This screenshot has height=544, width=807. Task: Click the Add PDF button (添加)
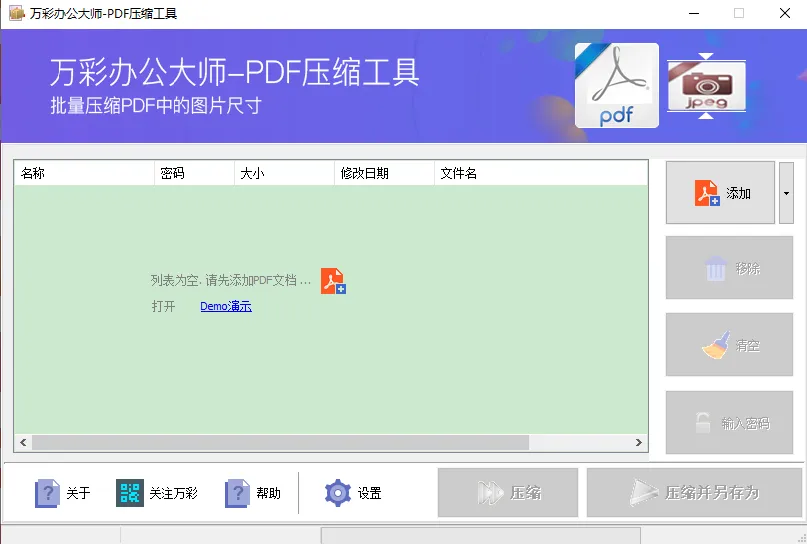pos(720,192)
